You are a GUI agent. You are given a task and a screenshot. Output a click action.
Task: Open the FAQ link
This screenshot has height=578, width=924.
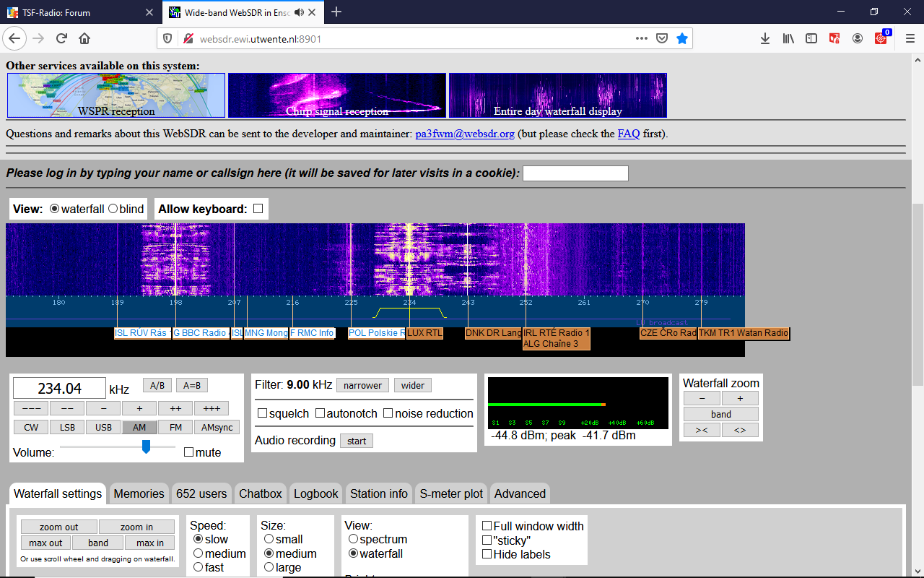(x=629, y=134)
